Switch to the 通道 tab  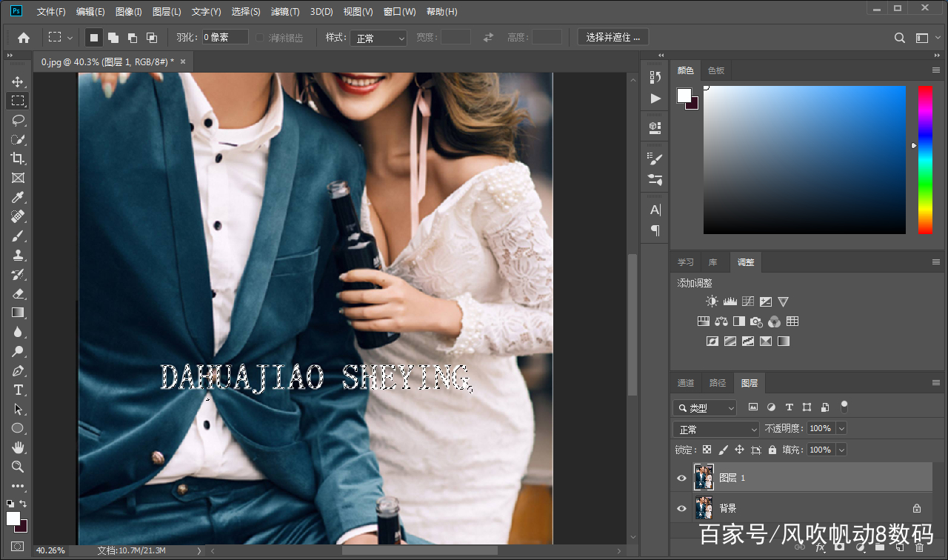click(686, 383)
